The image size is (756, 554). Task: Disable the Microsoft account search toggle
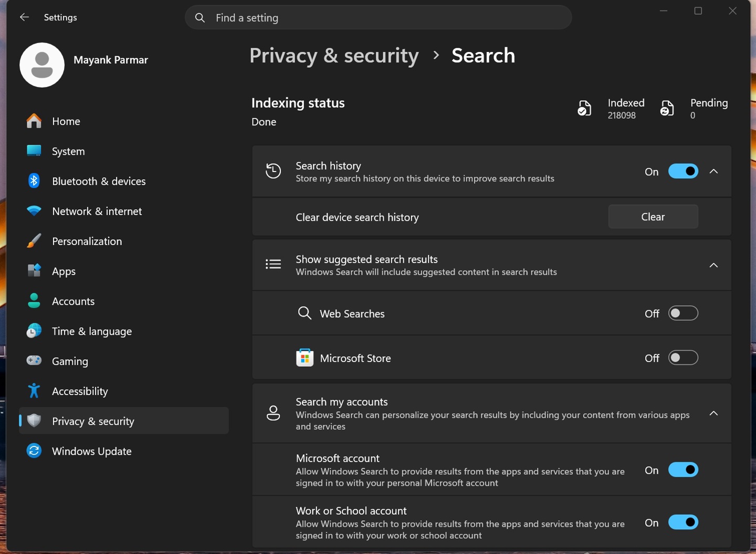click(683, 470)
